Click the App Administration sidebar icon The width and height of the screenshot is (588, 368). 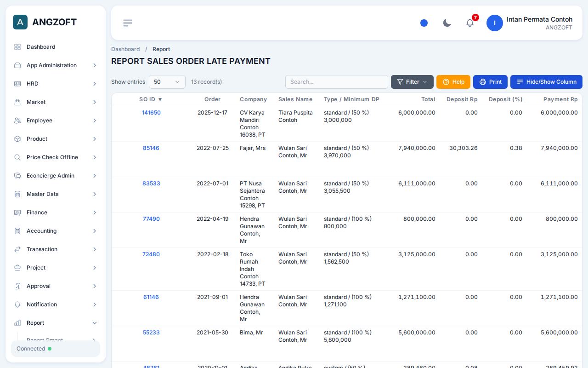pos(17,65)
